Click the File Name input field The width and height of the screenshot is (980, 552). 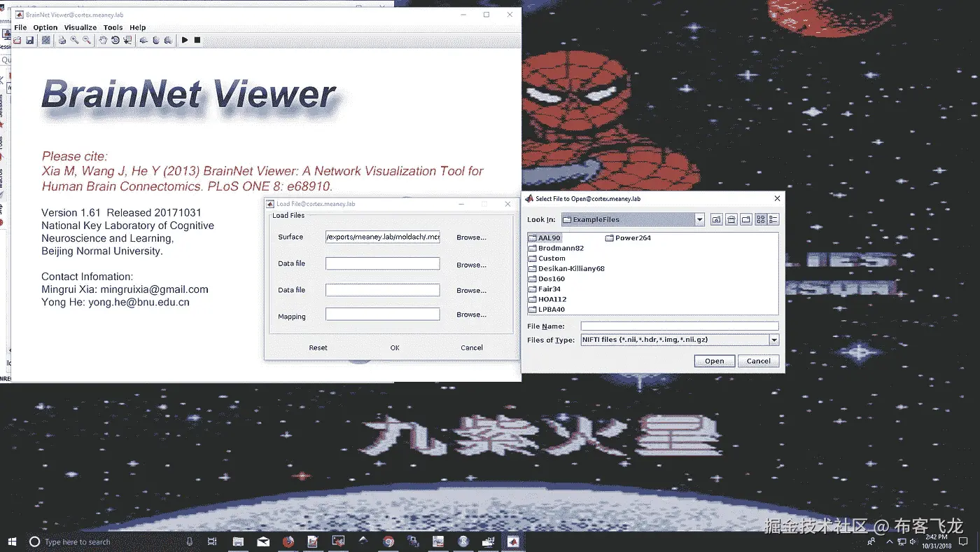pyautogui.click(x=680, y=326)
